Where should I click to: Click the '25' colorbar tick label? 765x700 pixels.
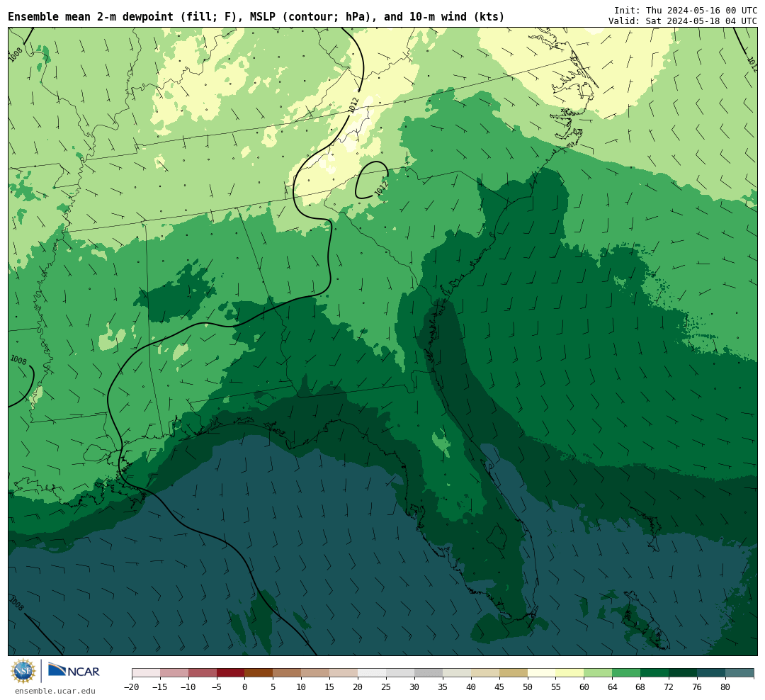point(387,687)
